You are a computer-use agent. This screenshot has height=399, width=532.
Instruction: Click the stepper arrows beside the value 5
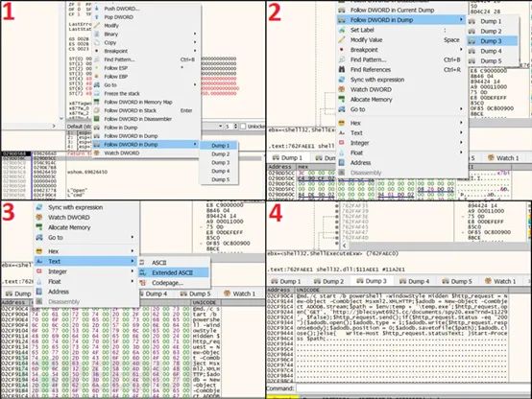click(x=236, y=127)
